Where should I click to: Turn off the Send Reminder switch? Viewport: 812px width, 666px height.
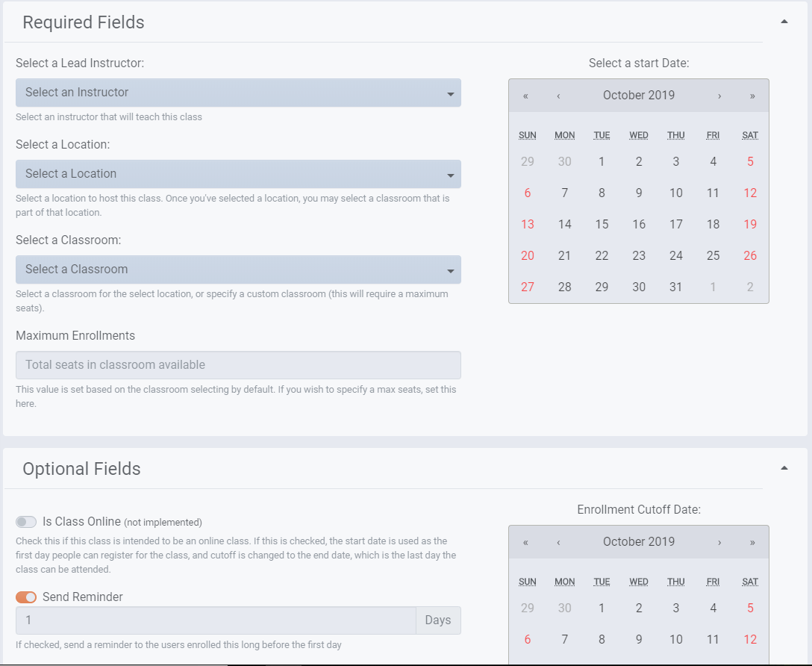pyautogui.click(x=26, y=597)
